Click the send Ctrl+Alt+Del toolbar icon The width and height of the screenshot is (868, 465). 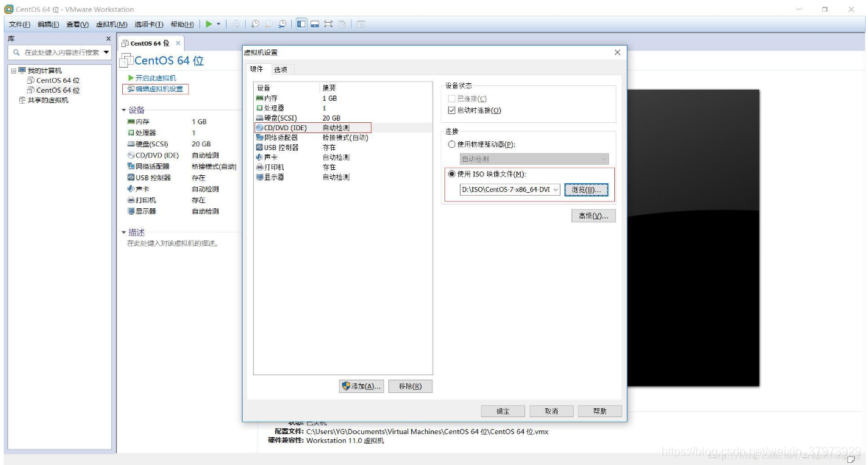pyautogui.click(x=236, y=24)
